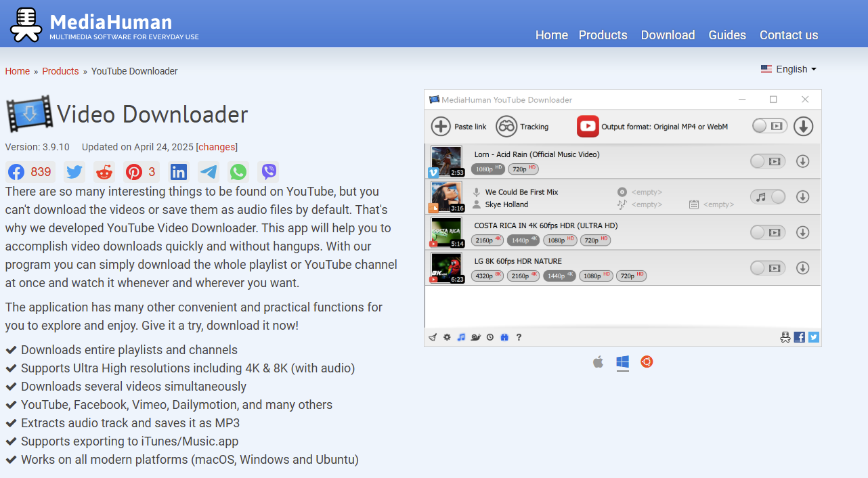Toggle the audio switch for We Could Be First Mix
Image resolution: width=868 pixels, height=478 pixels.
768,196
